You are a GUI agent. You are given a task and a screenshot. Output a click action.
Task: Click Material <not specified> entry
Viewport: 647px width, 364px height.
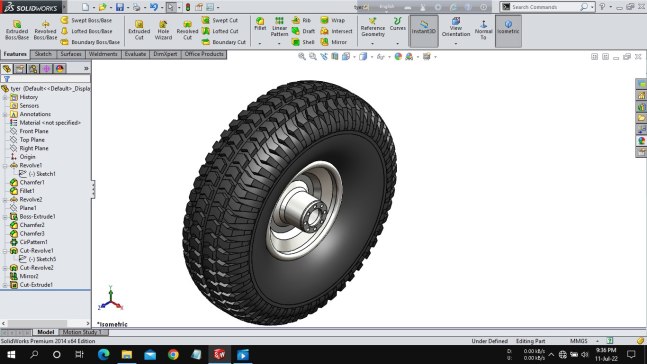click(x=45, y=123)
